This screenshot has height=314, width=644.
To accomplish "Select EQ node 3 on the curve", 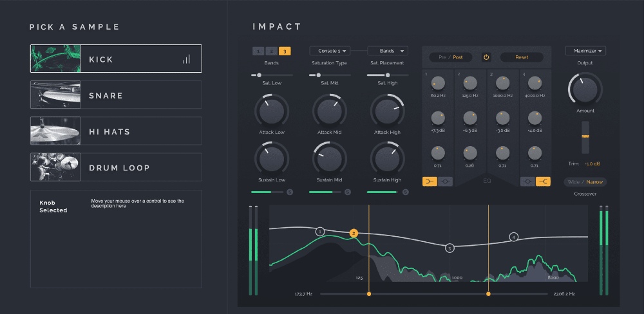I will click(450, 248).
